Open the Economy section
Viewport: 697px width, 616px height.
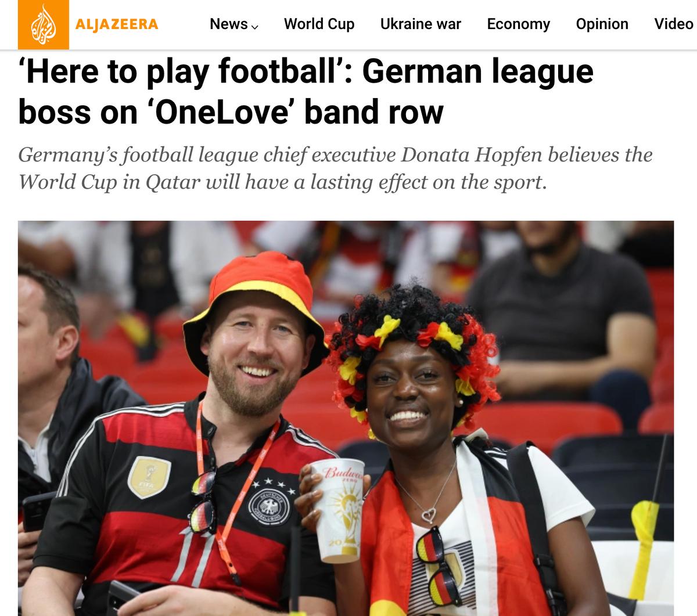click(x=519, y=24)
